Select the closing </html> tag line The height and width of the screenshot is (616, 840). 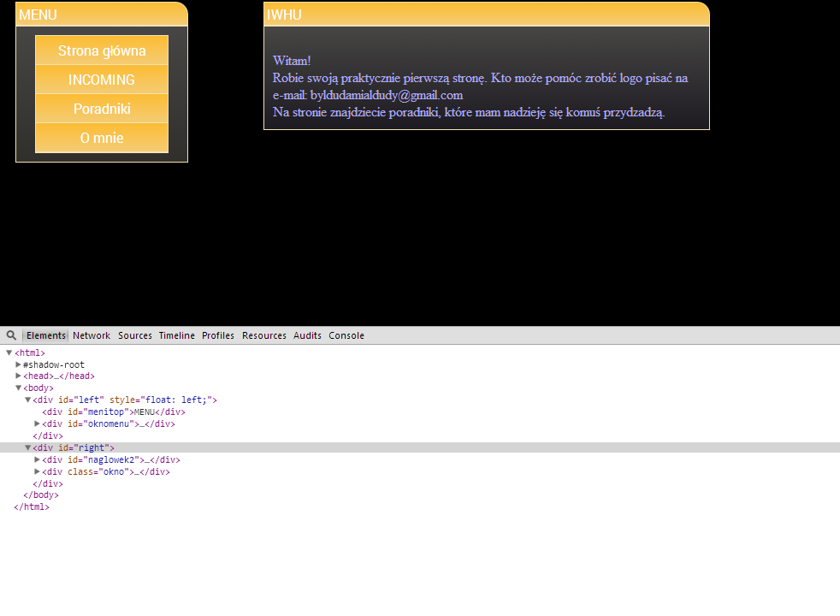[32, 506]
